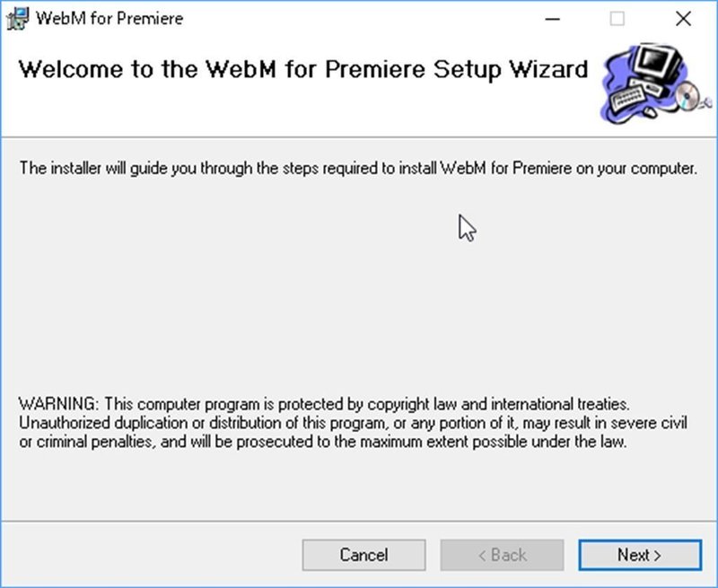This screenshot has height=588, width=718.
Task: Cancel the WebM for Premiere installation
Action: (x=363, y=555)
